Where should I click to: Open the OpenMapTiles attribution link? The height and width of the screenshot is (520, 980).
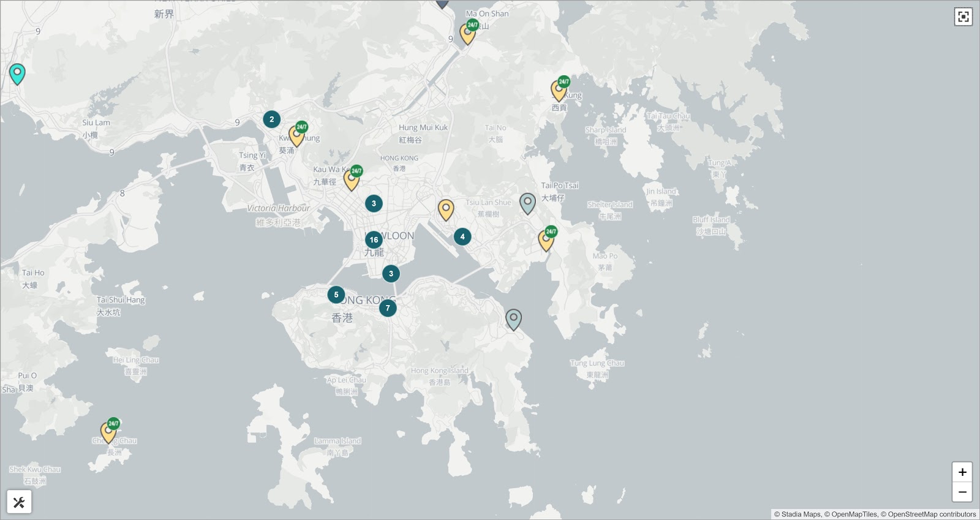854,514
